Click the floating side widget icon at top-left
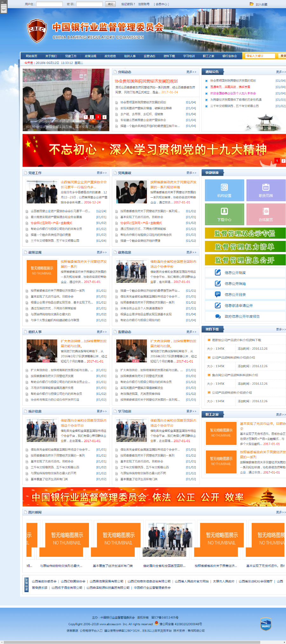This screenshot has width=286, height=644. (4, 9)
